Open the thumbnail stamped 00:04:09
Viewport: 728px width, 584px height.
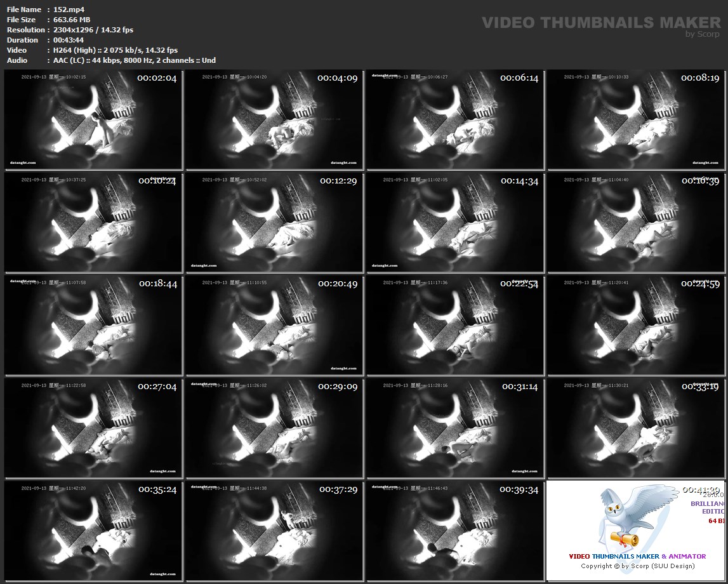click(x=274, y=120)
